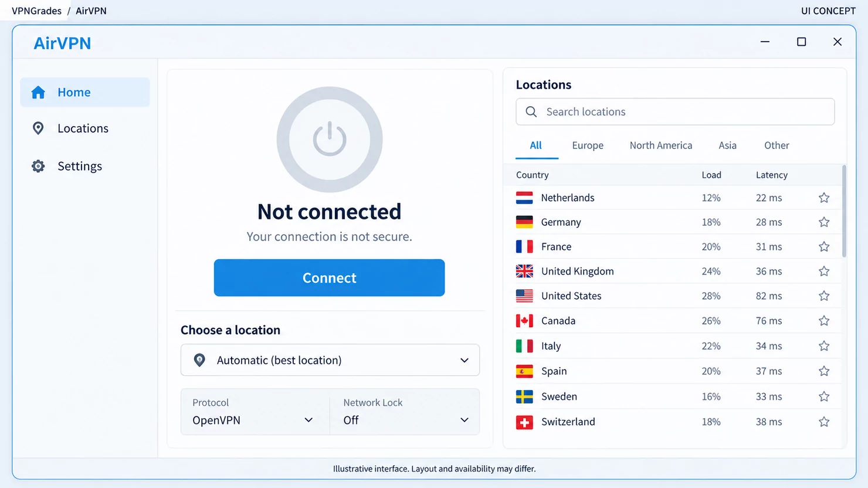Screen dimensions: 868x488
Task: Click the France flag icon
Action: 524,247
